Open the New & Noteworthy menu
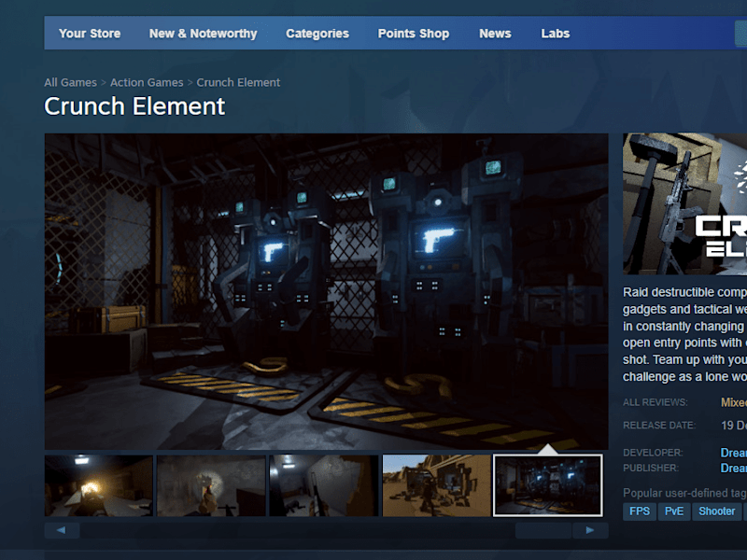The width and height of the screenshot is (747, 560). (203, 34)
